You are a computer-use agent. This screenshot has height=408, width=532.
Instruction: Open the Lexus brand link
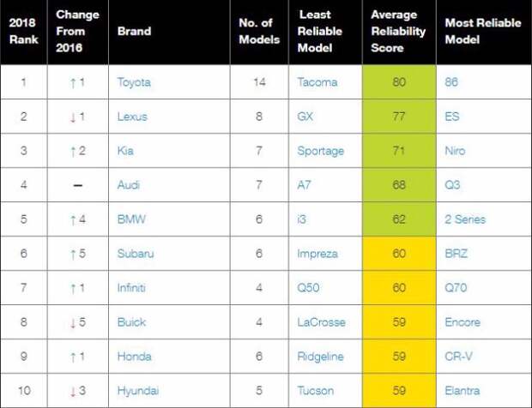(132, 117)
